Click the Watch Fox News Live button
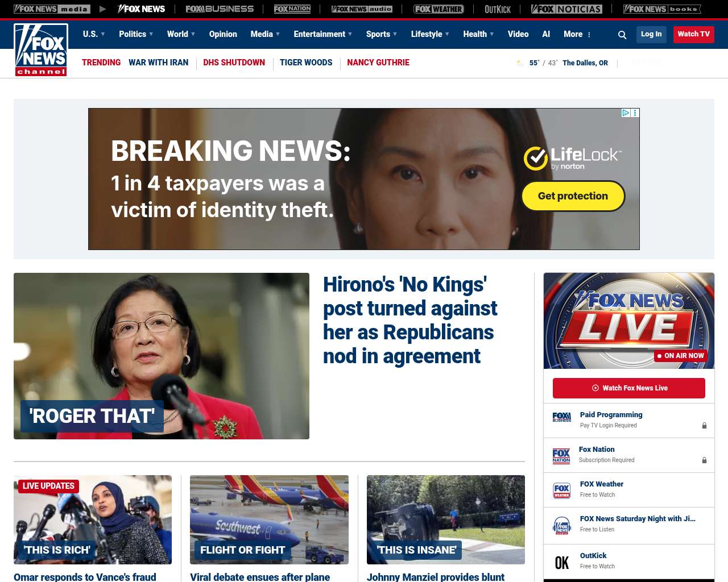 coord(629,388)
